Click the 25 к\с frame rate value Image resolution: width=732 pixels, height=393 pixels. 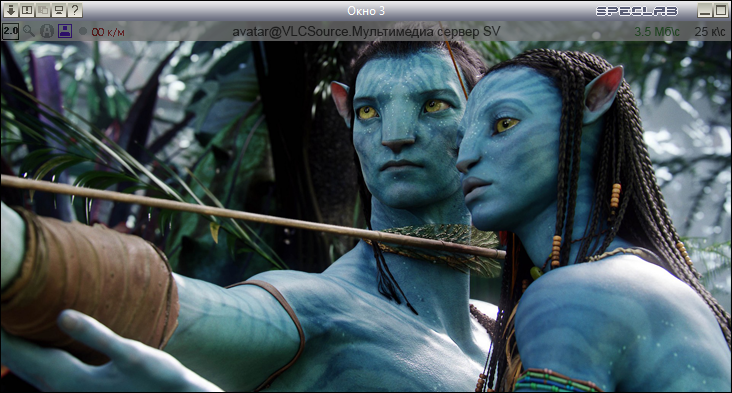pyautogui.click(x=710, y=32)
